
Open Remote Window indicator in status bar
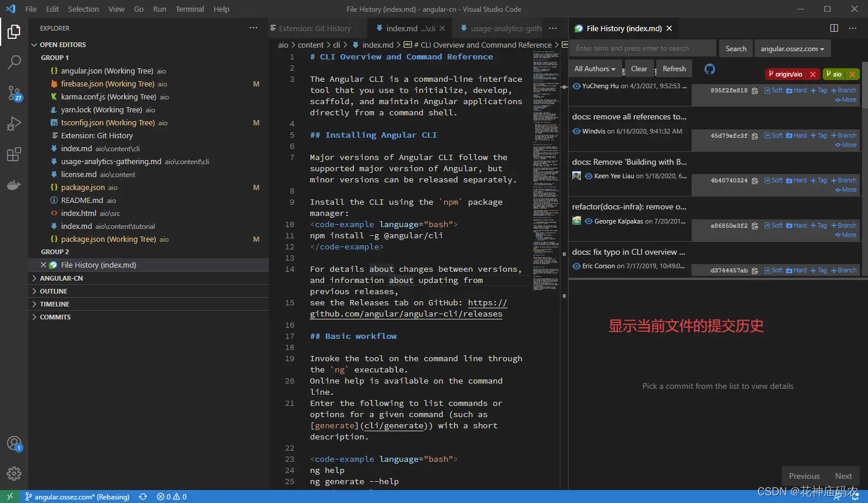pos(10,497)
